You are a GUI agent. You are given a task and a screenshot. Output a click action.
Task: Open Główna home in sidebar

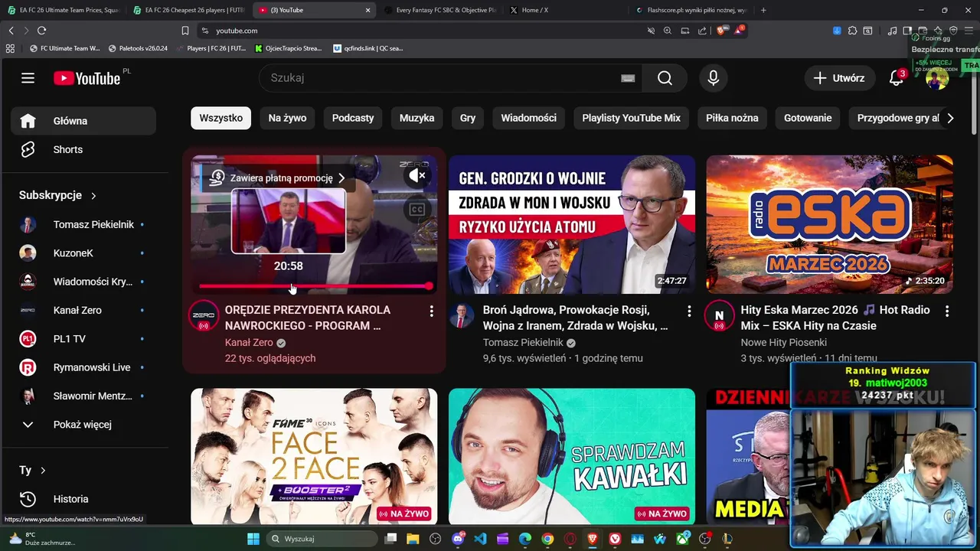point(83,121)
